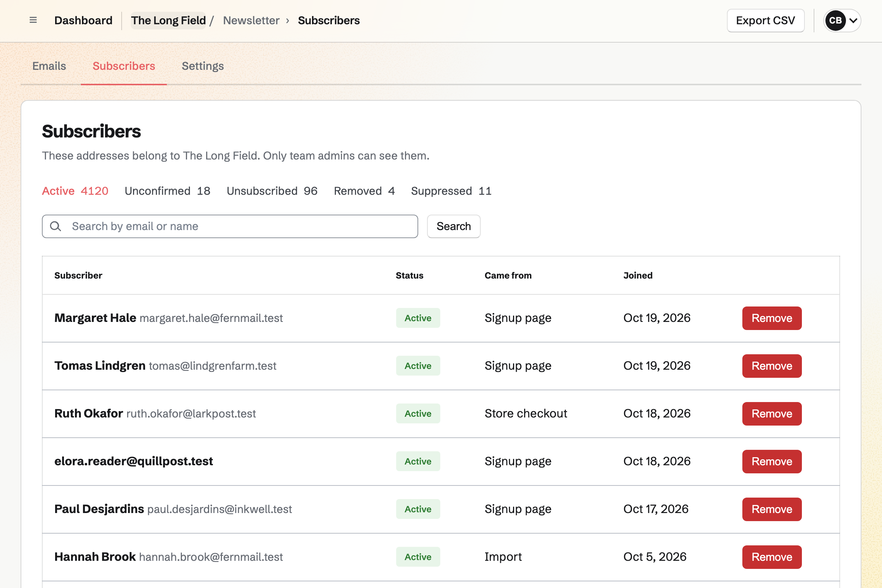Image resolution: width=882 pixels, height=588 pixels.
Task: Filter by Active 4120
Action: coord(75,191)
